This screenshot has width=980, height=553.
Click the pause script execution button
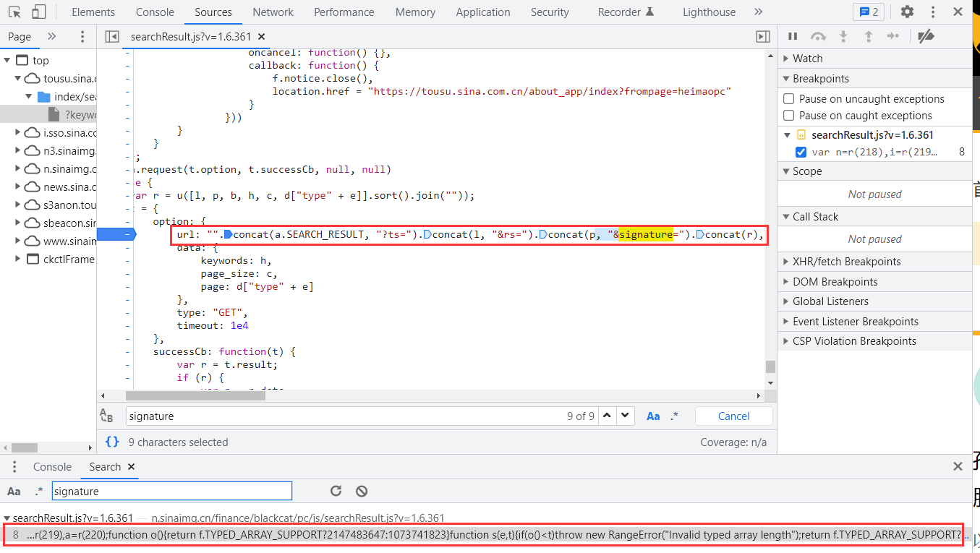coord(793,36)
